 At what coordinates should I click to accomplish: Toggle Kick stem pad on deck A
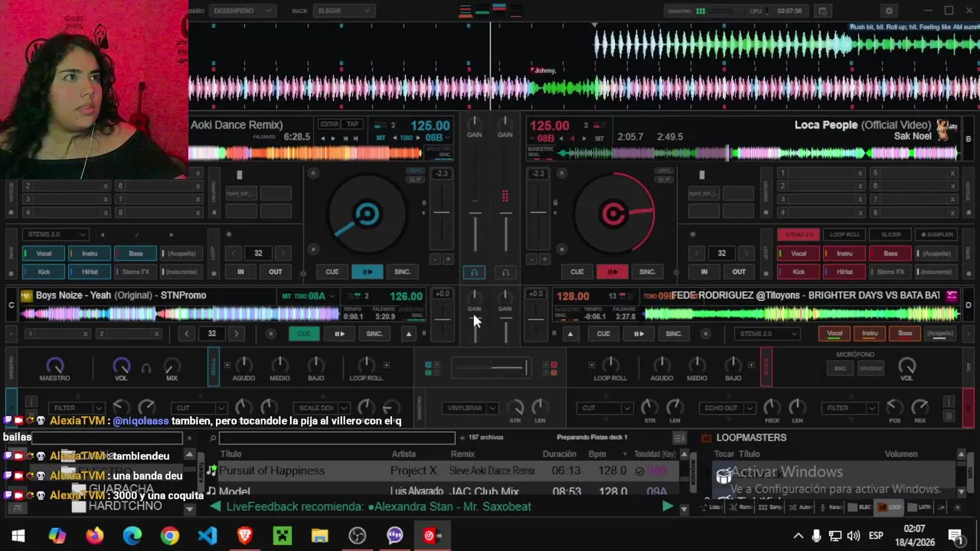click(x=44, y=272)
